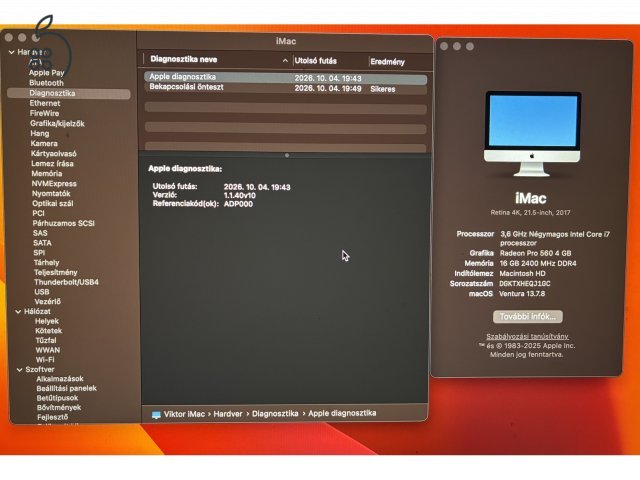Viewport: 640px width, 480px height.
Task: Select Grafika/kijelzők in the sidebar
Action: click(57, 124)
